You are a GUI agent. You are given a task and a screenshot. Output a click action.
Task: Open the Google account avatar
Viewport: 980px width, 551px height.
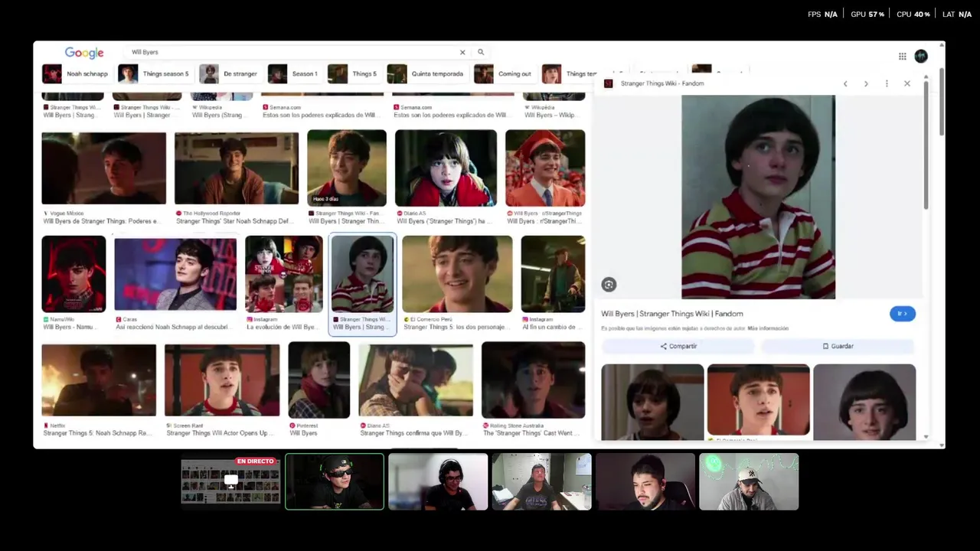(921, 56)
